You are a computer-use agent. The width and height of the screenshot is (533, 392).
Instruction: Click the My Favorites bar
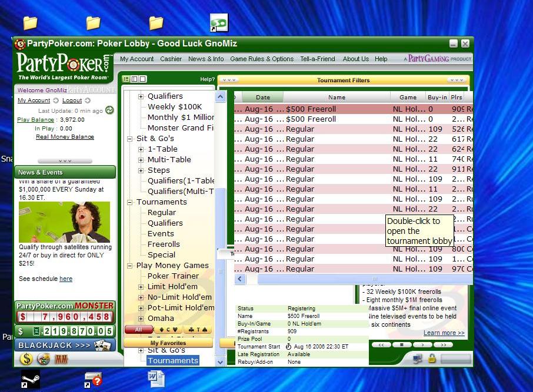coord(168,343)
